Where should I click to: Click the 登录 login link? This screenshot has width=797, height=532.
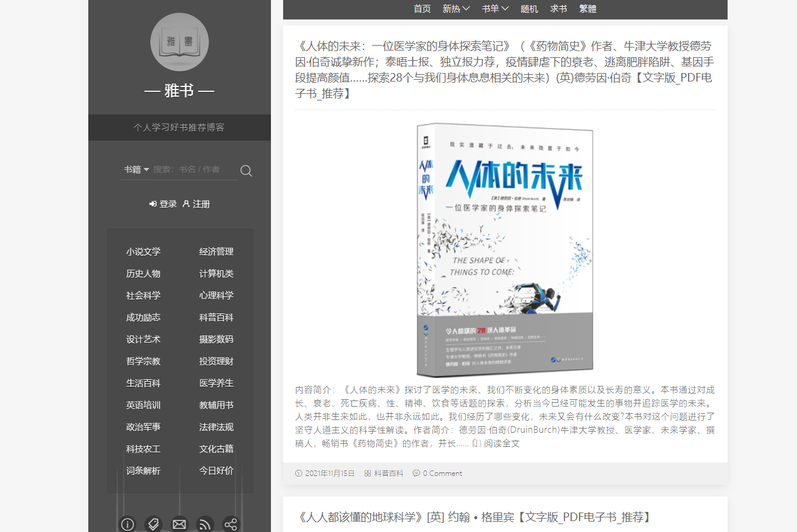coord(163,204)
